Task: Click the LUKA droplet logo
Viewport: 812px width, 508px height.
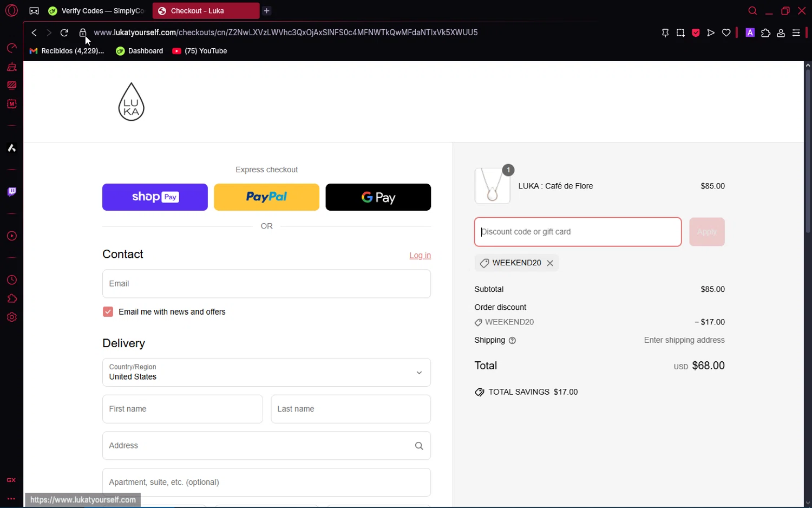Action: [132, 102]
